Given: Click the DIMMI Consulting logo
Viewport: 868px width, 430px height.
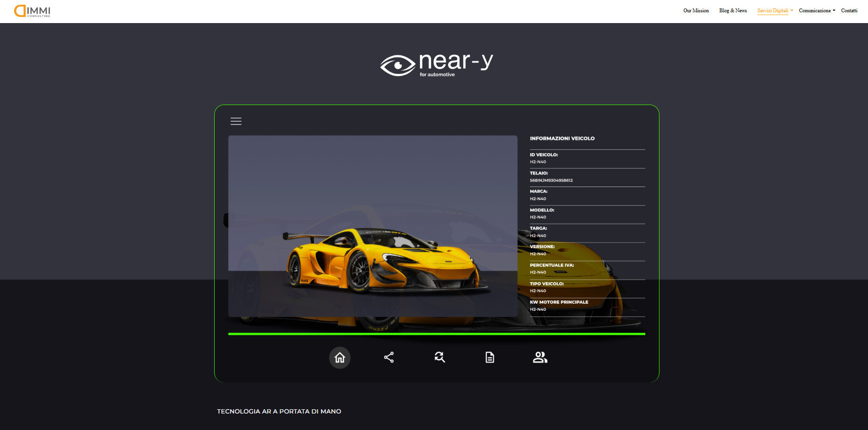Looking at the screenshot, I should pos(32,11).
